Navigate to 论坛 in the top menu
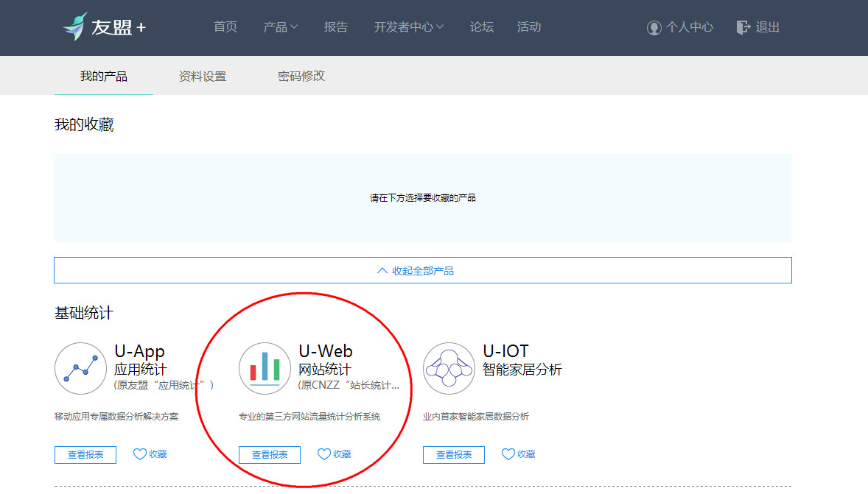 click(x=481, y=27)
